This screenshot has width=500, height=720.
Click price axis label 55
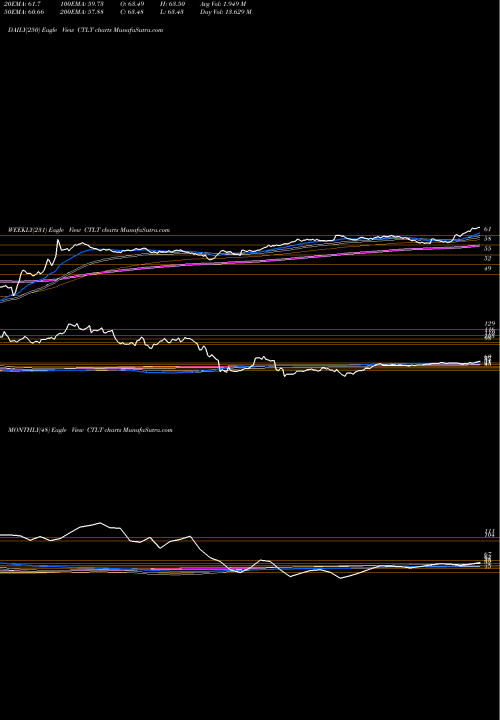[x=488, y=248]
